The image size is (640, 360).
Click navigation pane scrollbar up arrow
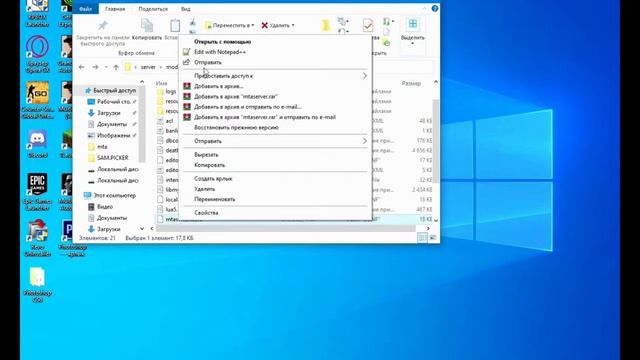point(142,82)
